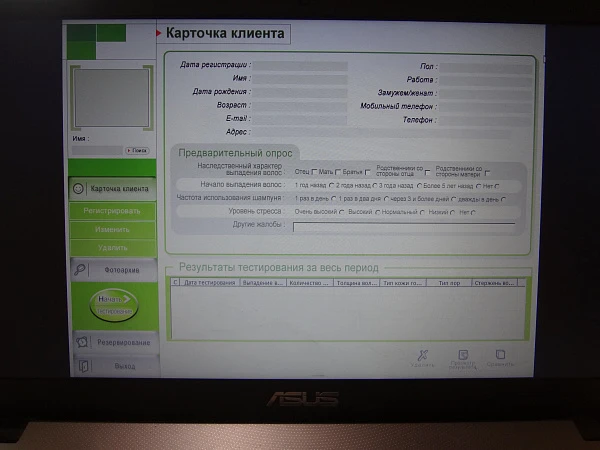Viewport: 600px width, 450px height.
Task: Click the Удалить scissors icon below results
Action: coord(422,355)
